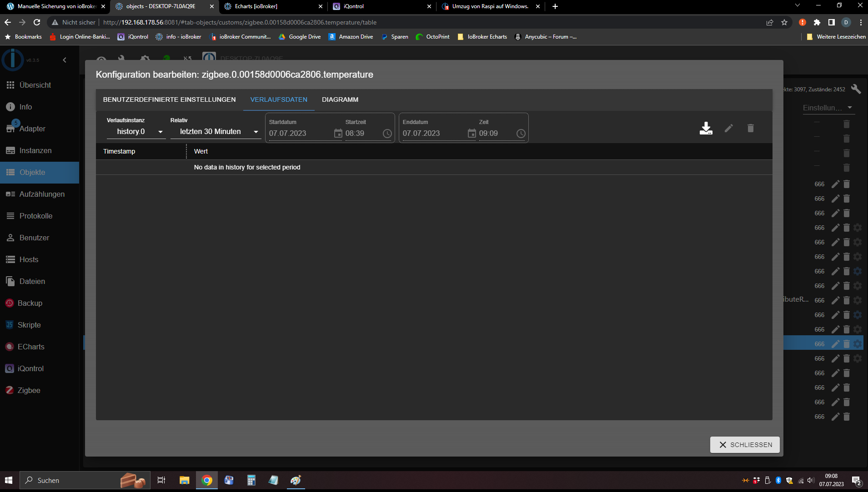This screenshot has height=492, width=868.
Task: Open the Info sidebar item
Action: tap(40, 107)
